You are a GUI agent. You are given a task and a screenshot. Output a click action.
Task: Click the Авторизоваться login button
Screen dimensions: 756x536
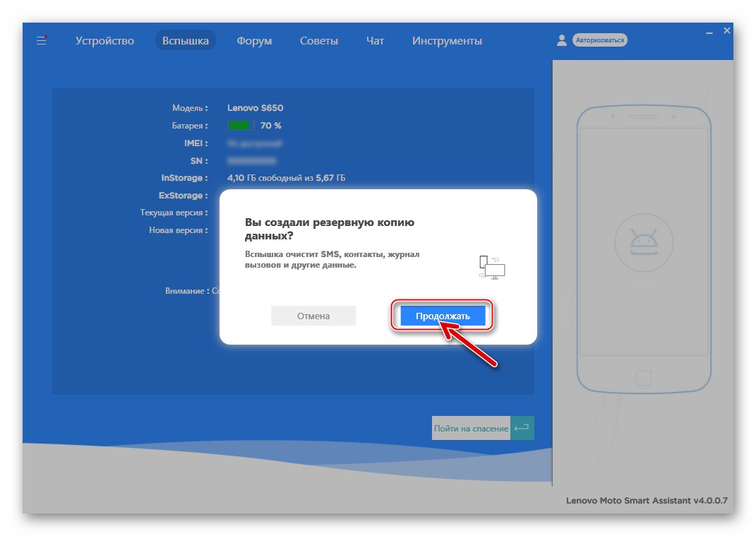pyautogui.click(x=600, y=40)
